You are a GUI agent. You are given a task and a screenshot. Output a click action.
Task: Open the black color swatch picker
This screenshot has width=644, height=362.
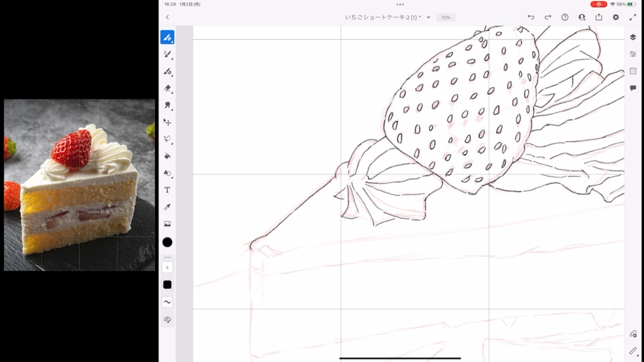(x=167, y=241)
